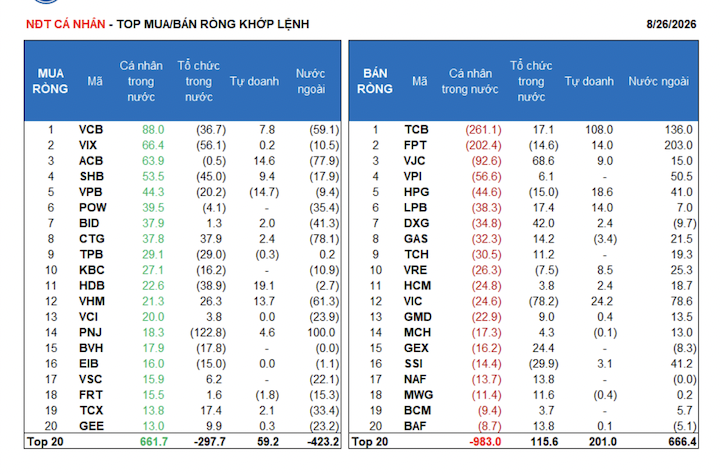This screenshot has width=720, height=474.
Task: Click the (261.1) value for TCB
Action: coord(484,130)
